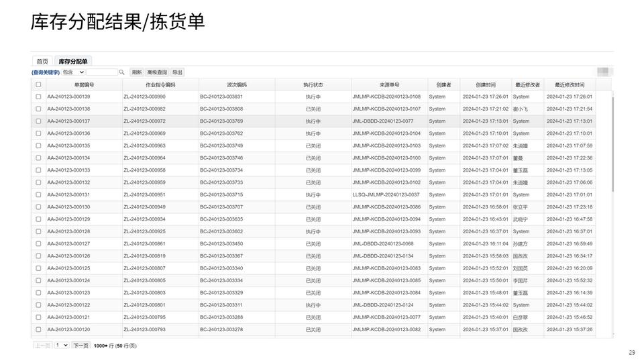Open 高级查询 advanced search
Image resolution: width=644 pixels, height=362 pixels.
[157, 72]
